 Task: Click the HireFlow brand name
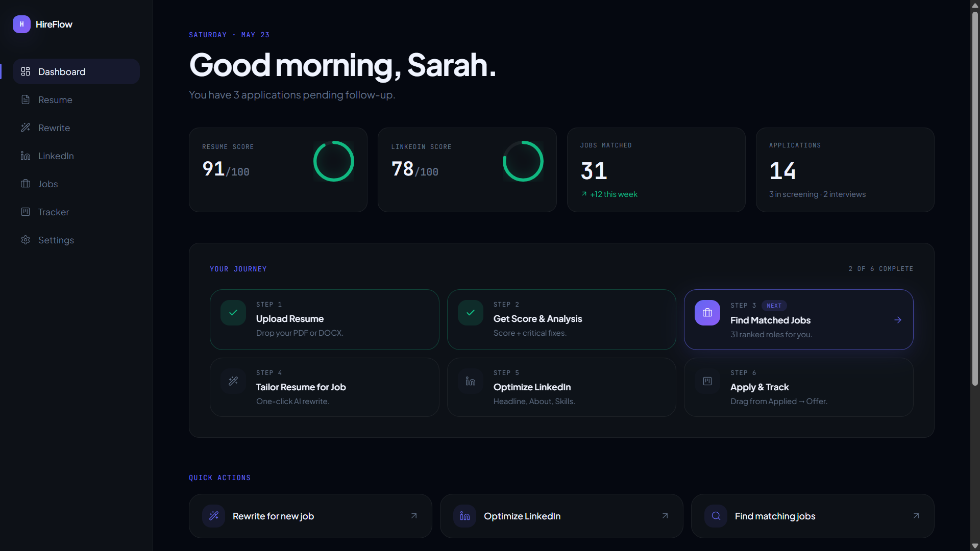(x=54, y=24)
